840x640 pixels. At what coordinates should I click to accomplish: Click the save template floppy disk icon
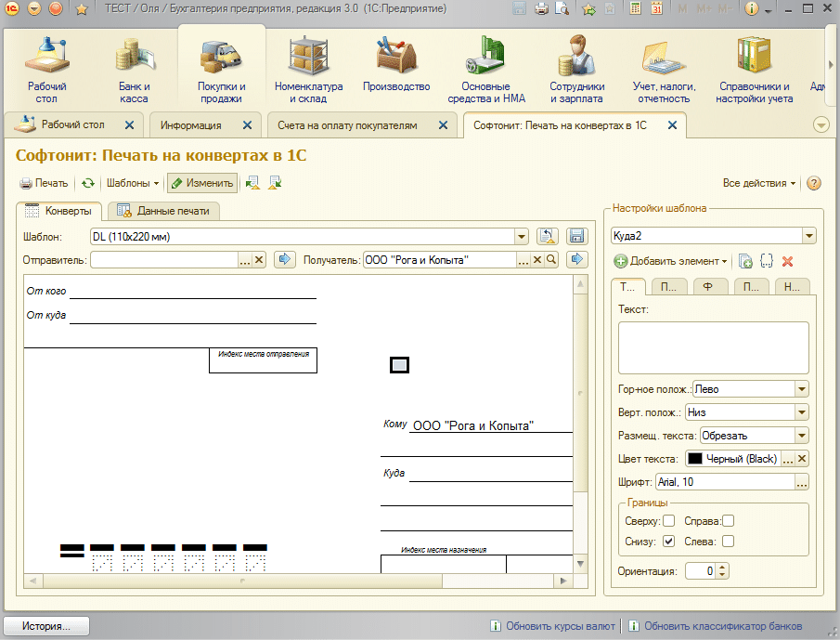point(576,237)
